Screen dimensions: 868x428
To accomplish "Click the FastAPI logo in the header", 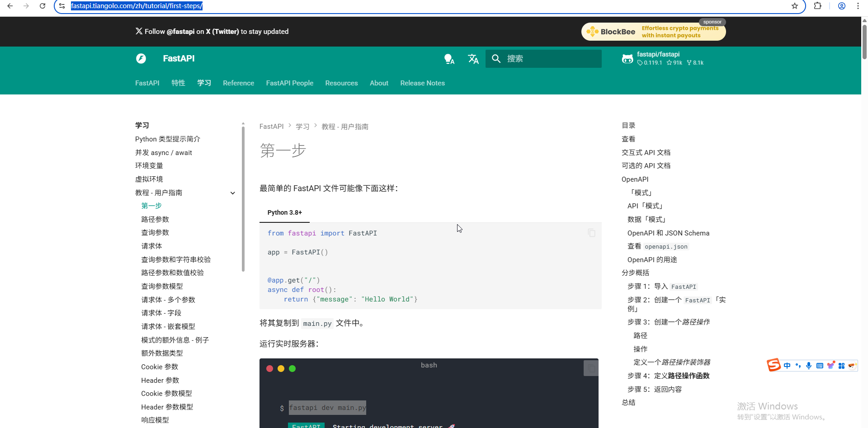I will [x=141, y=58].
